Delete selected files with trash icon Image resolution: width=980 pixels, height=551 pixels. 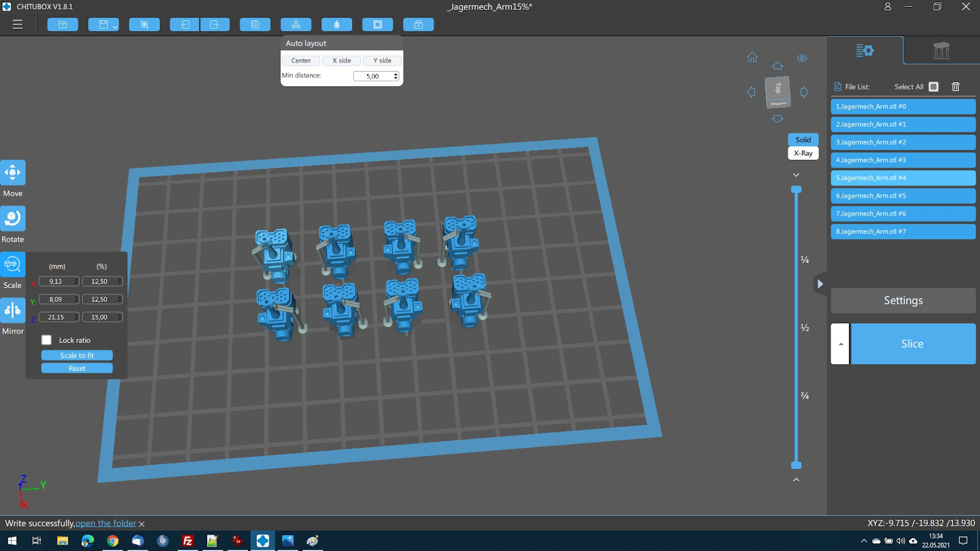956,86
